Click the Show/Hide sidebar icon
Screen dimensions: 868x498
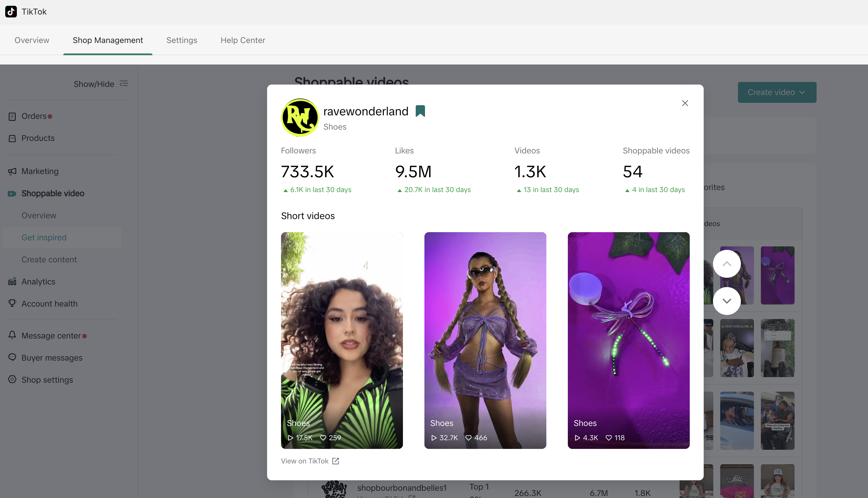[x=124, y=84]
